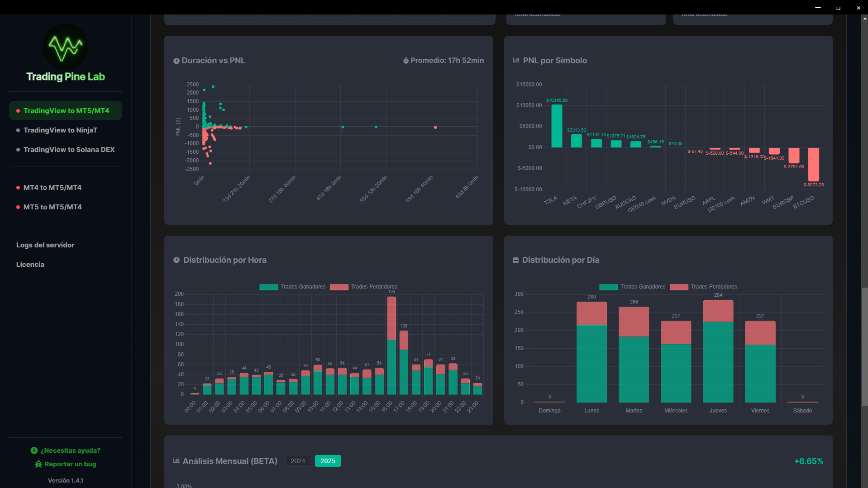Open the TradingView to Solana DEX section
Screen dimensions: 868x488
69,150
